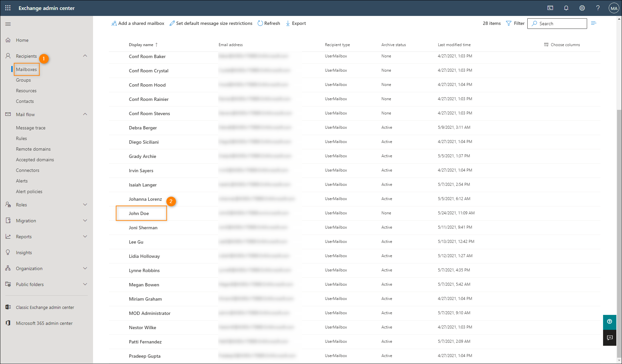Viewport: 622px width, 364px height.
Task: Go to Connectors page
Action: pos(28,170)
